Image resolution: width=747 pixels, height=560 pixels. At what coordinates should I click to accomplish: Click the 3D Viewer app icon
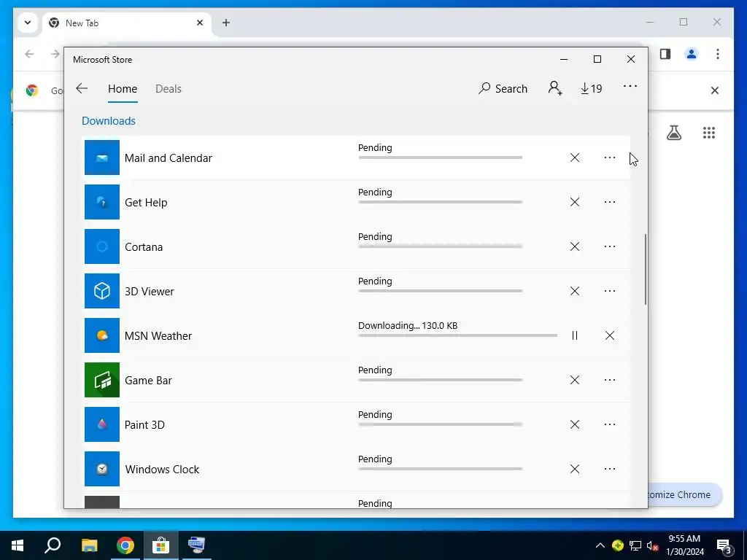[102, 291]
